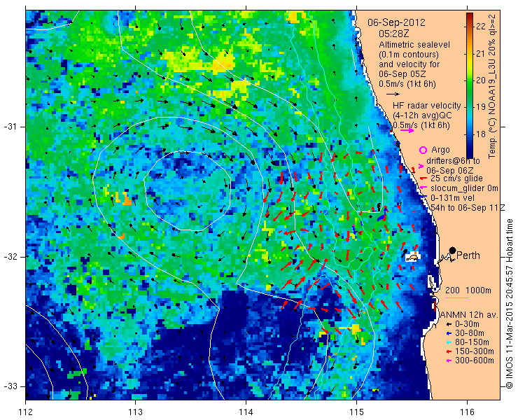The width and height of the screenshot is (518, 420).
Task: Click the red top of the colorbar
Action: coord(470,15)
